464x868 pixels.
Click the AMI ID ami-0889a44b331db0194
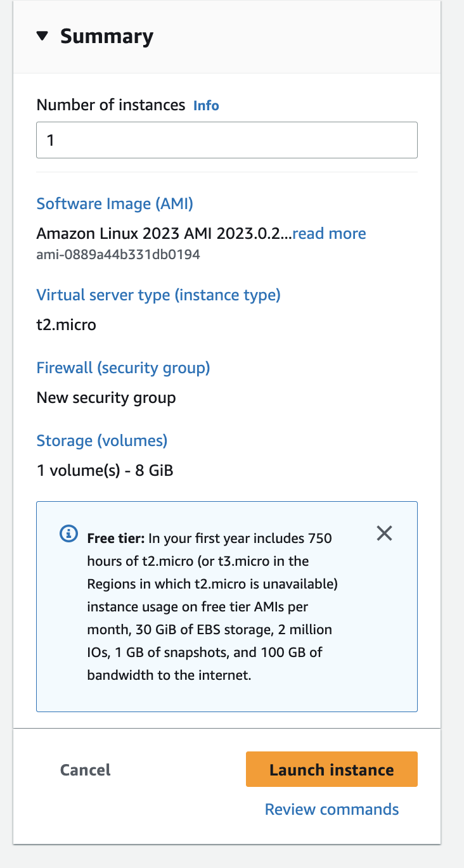pyautogui.click(x=119, y=255)
